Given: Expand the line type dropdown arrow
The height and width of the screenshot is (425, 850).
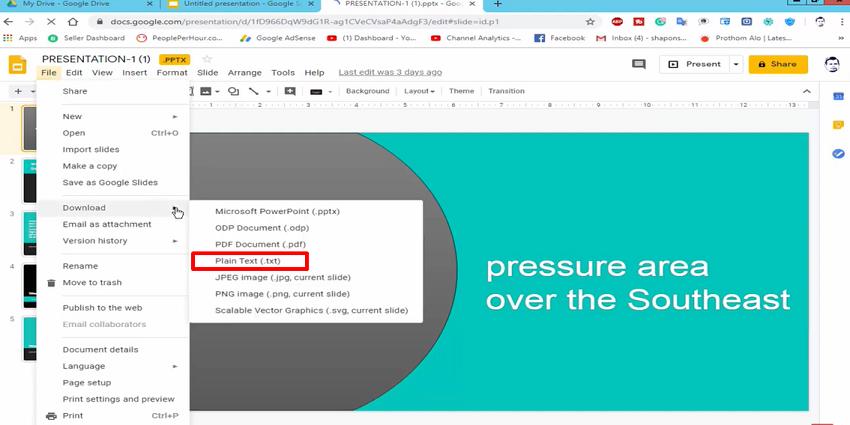Looking at the screenshot, I should point(268,91).
